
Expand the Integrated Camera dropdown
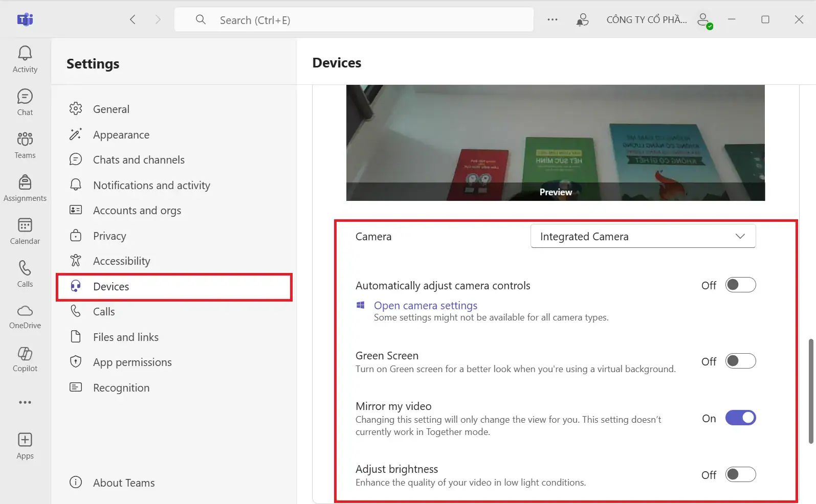tap(643, 237)
